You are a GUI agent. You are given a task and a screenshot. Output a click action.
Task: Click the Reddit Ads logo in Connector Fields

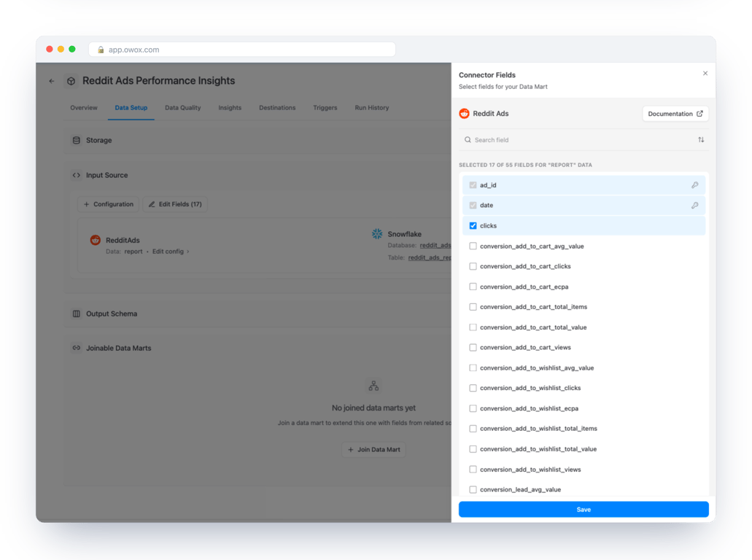coord(464,114)
